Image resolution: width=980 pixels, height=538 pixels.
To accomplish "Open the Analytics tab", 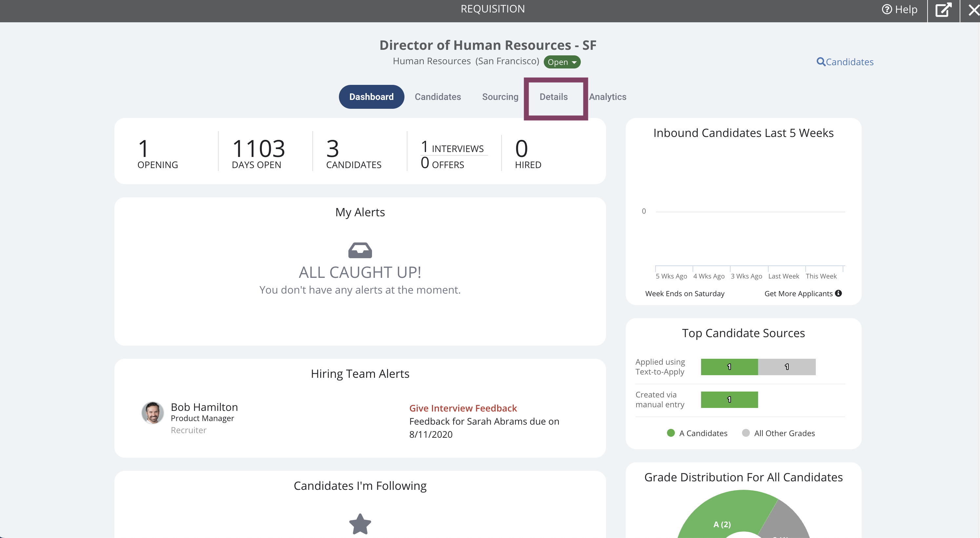I will pyautogui.click(x=607, y=97).
